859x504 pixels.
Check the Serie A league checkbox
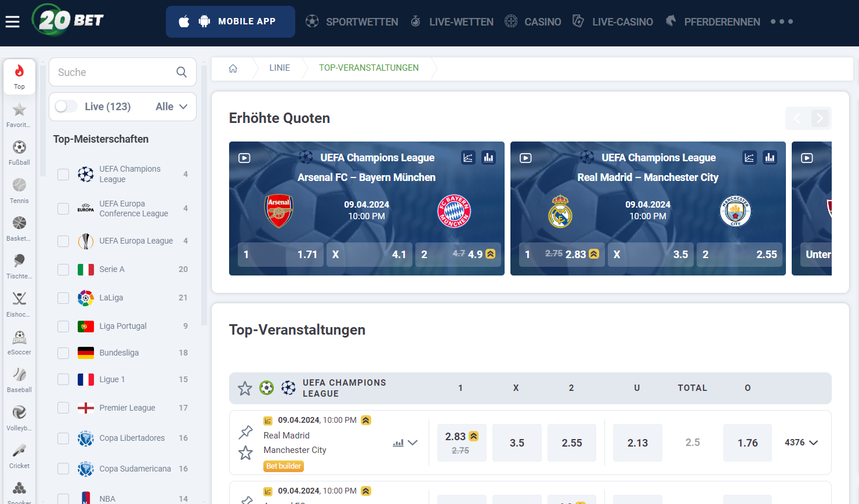(63, 269)
